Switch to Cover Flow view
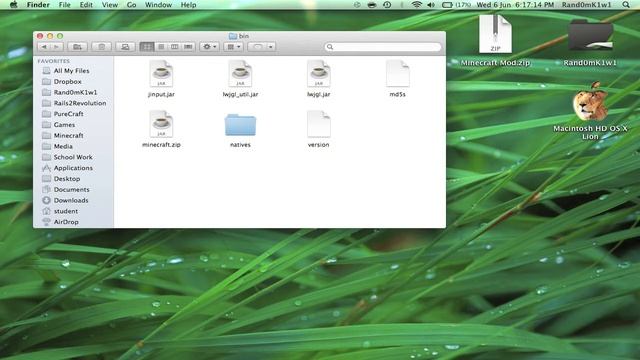The height and width of the screenshot is (360, 640). click(188, 47)
